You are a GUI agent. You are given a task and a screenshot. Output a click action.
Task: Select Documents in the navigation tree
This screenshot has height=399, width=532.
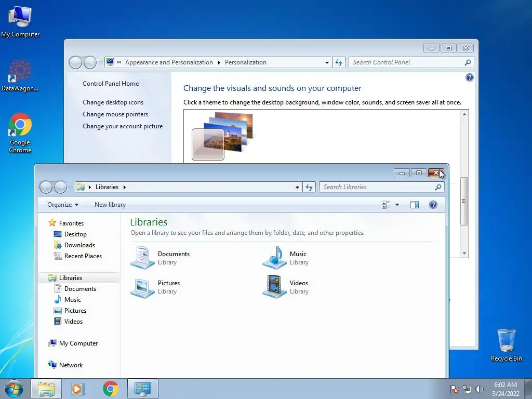pos(75,288)
